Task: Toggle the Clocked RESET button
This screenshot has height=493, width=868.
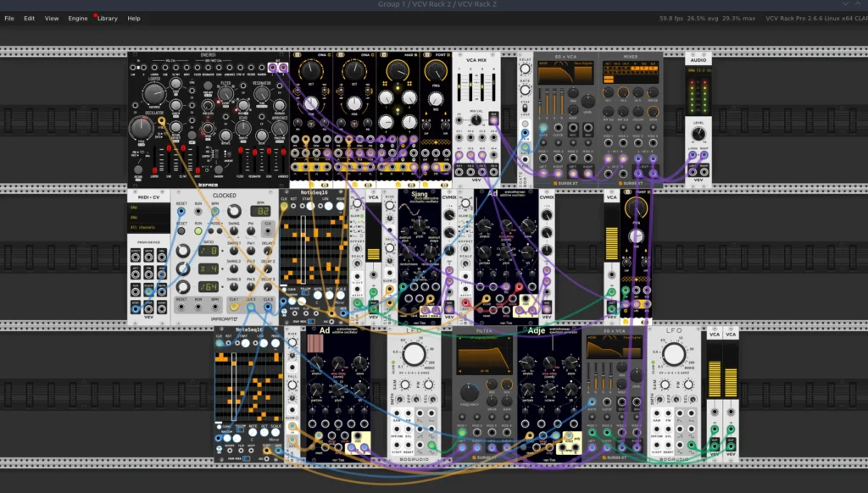Action: (181, 230)
